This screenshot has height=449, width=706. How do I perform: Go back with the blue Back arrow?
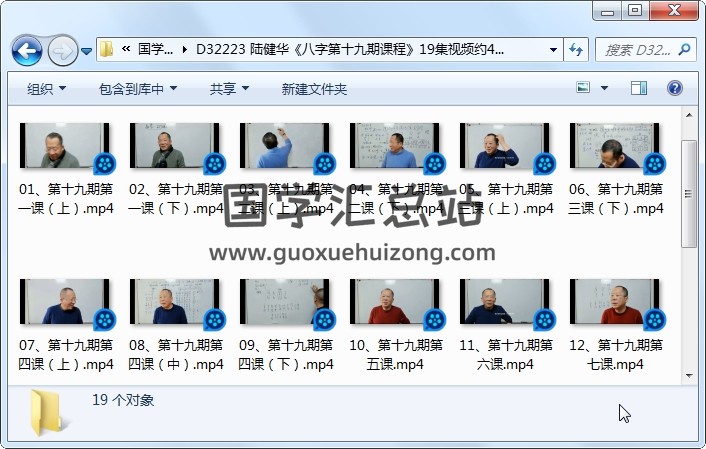(27, 50)
